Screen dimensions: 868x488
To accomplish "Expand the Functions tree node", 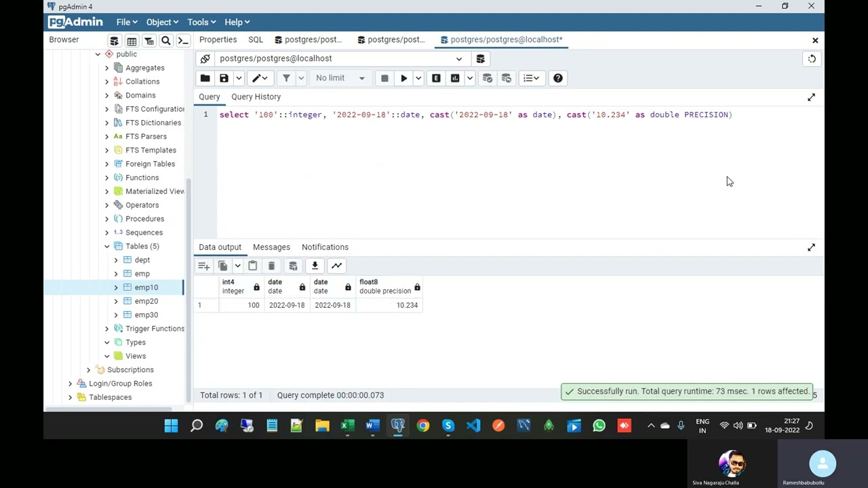I will [x=106, y=178].
